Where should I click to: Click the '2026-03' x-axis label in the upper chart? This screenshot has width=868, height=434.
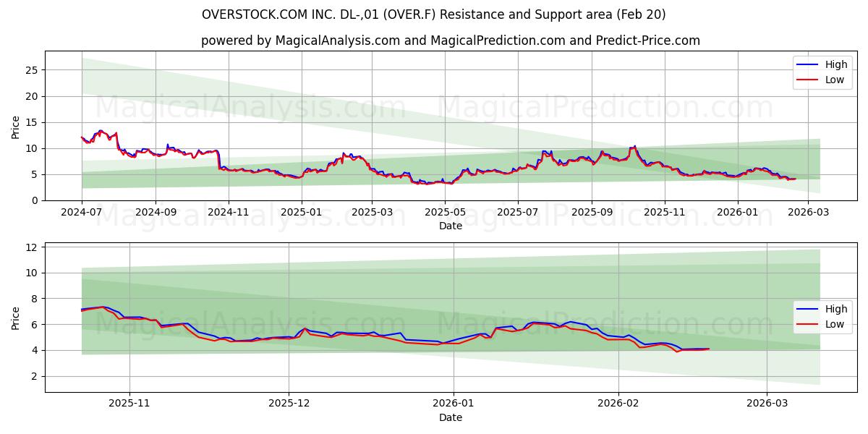tap(808, 213)
